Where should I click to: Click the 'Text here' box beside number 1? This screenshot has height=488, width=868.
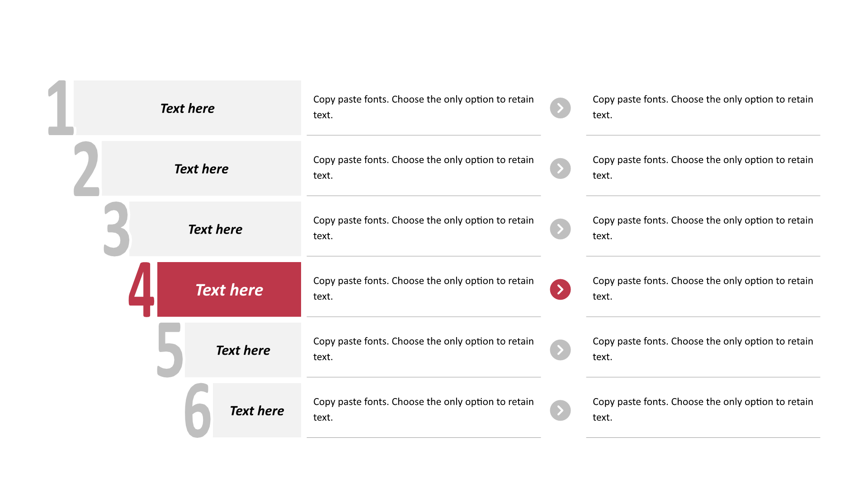[x=187, y=108]
